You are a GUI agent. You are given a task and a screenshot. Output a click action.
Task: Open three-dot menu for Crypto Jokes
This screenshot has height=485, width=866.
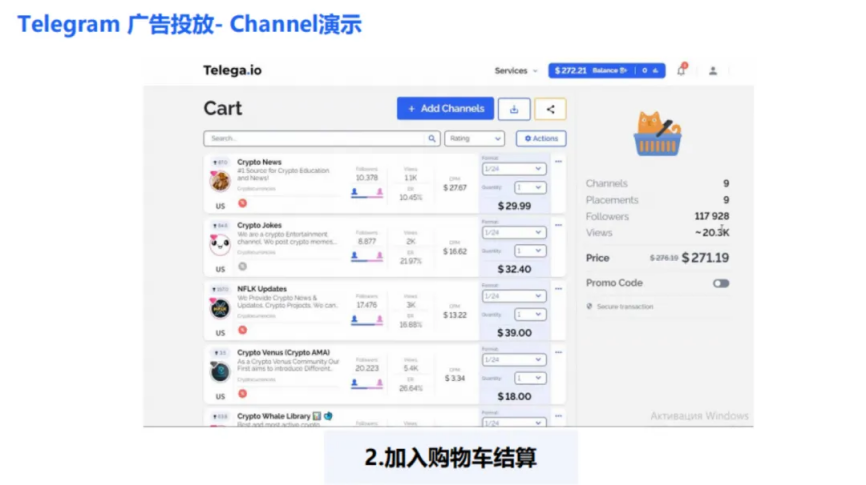coord(558,225)
